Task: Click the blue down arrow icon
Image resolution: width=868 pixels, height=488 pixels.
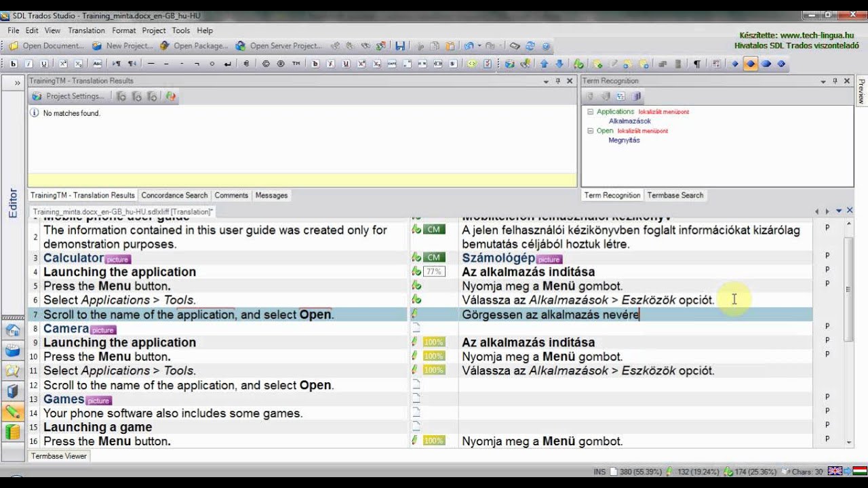Action: pos(559,64)
